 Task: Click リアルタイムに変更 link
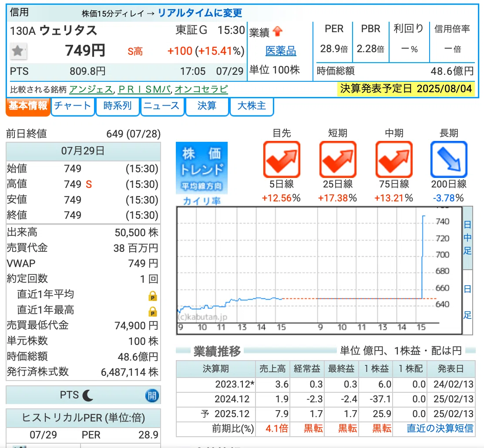[200, 13]
